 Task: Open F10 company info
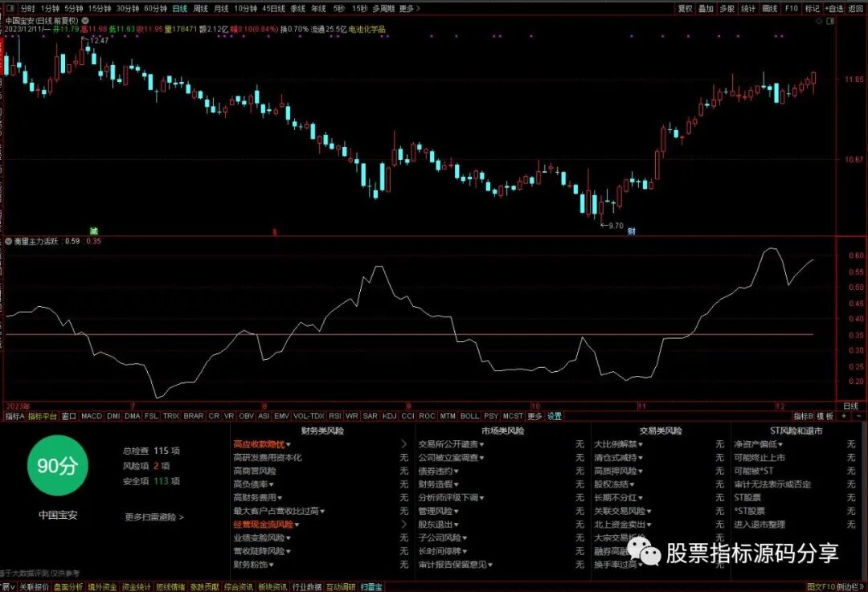coord(791,8)
